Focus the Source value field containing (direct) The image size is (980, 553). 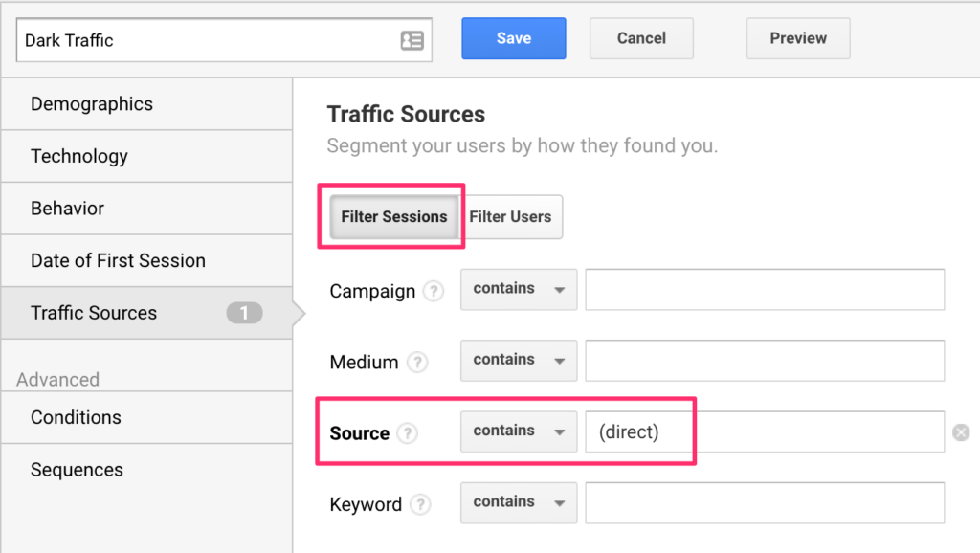tap(765, 431)
